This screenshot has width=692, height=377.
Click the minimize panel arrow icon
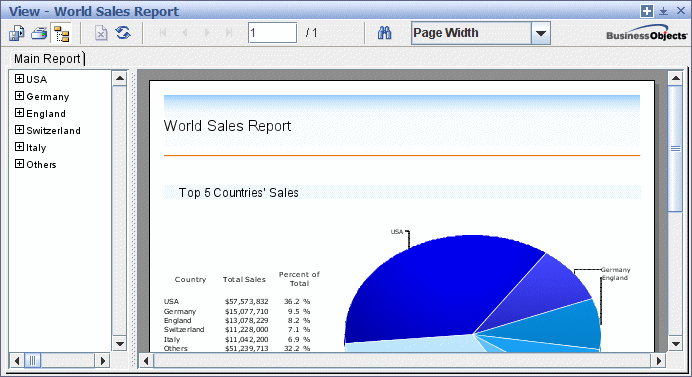[663, 11]
